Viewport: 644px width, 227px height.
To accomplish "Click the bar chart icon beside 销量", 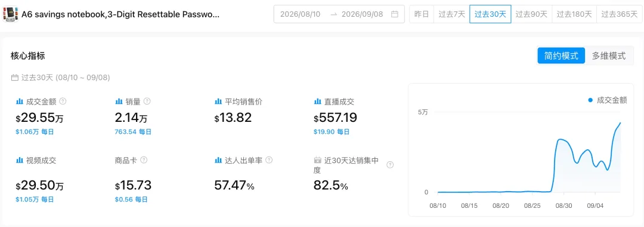I will [x=119, y=102].
